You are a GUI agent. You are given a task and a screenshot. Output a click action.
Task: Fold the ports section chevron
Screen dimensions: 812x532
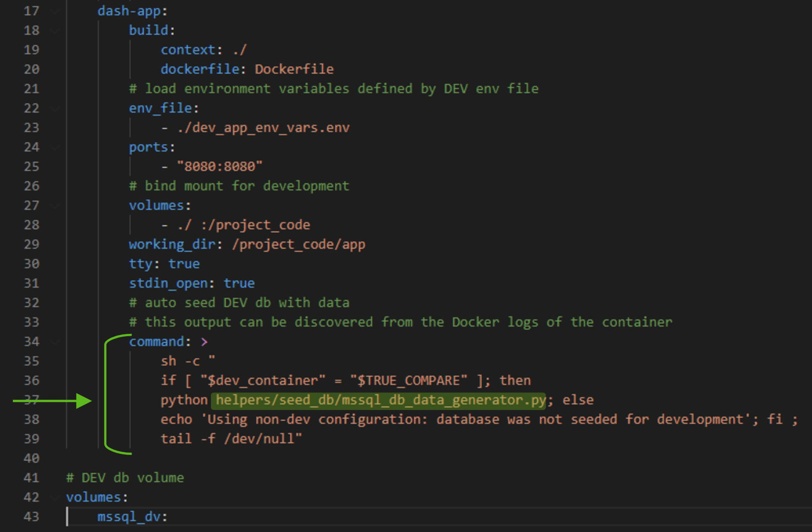tap(55, 148)
